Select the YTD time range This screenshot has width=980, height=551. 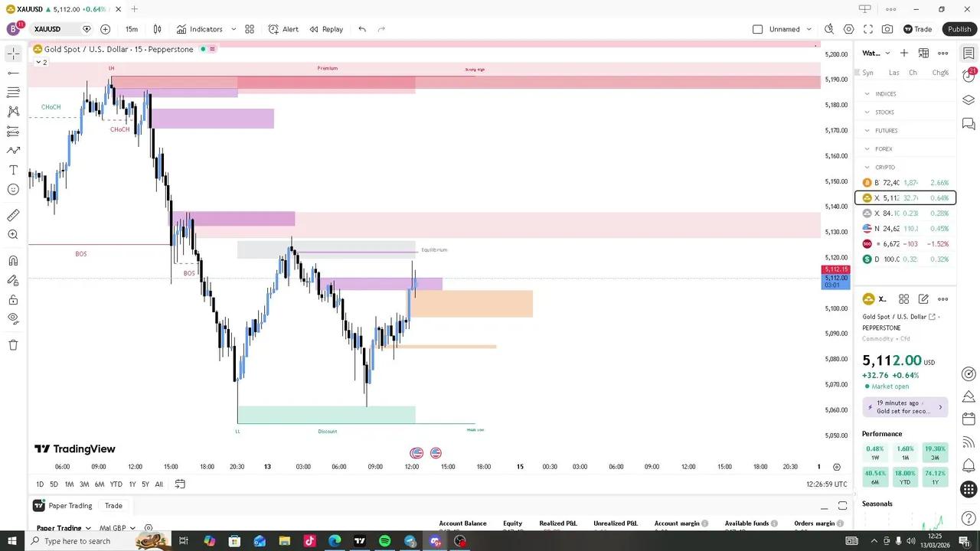click(x=116, y=484)
